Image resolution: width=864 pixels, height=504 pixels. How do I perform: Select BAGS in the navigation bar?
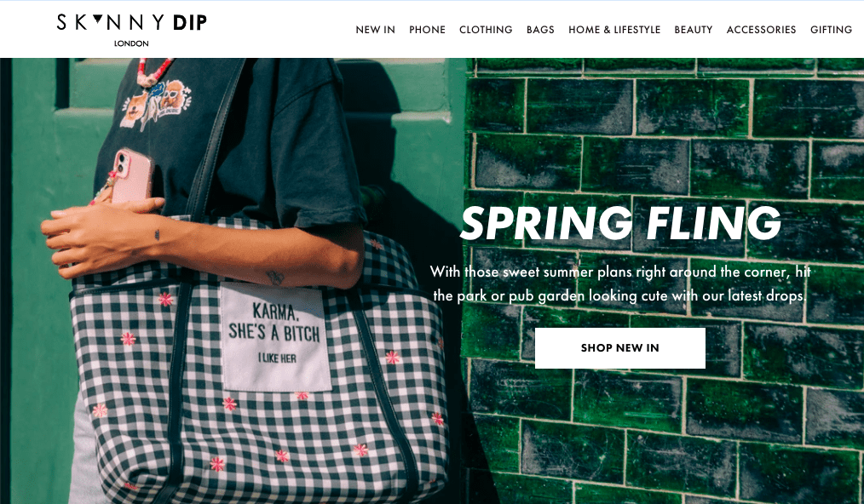pyautogui.click(x=540, y=30)
